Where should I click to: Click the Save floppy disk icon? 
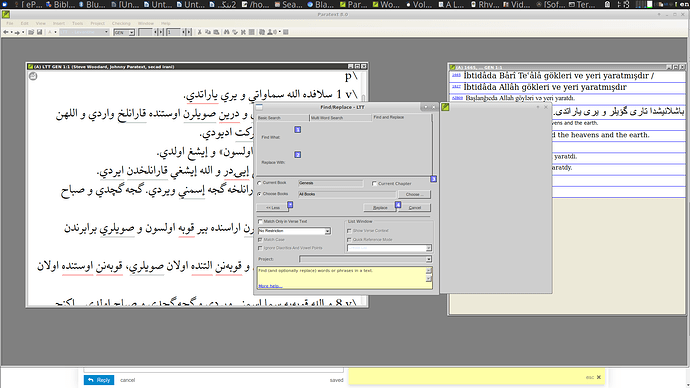coord(40,32)
